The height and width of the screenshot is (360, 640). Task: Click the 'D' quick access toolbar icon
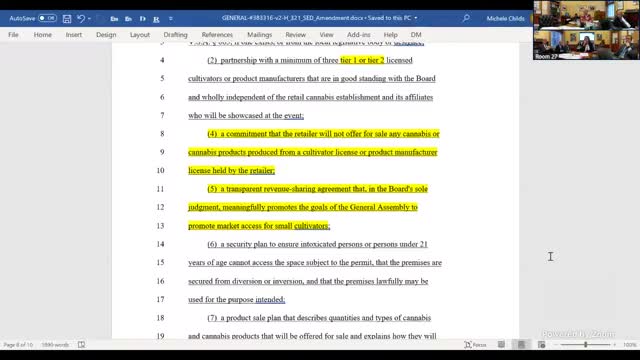click(142, 19)
